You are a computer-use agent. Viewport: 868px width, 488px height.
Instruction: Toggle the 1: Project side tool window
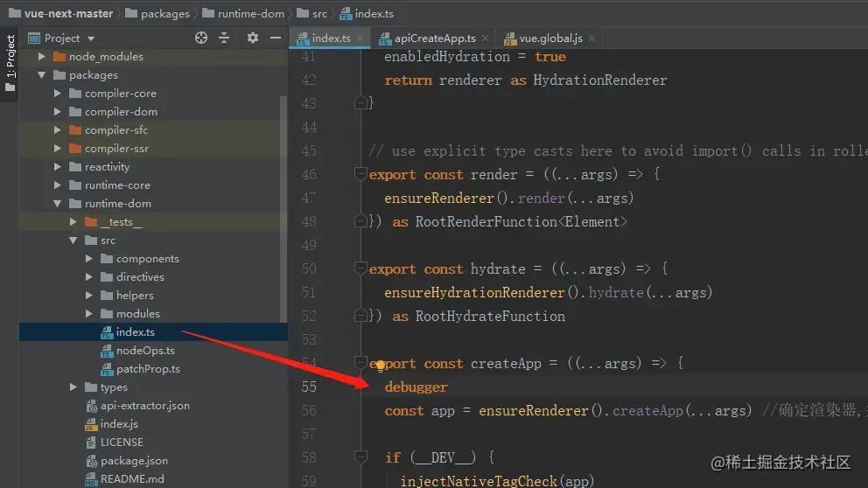10,62
